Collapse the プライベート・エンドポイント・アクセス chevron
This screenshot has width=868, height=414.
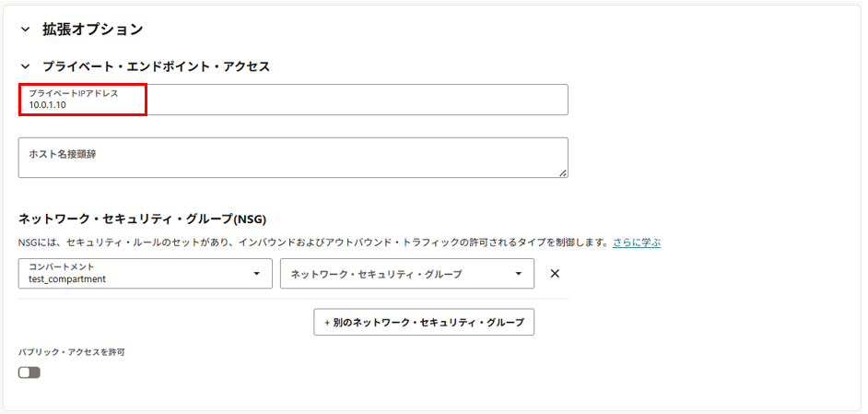pos(25,66)
